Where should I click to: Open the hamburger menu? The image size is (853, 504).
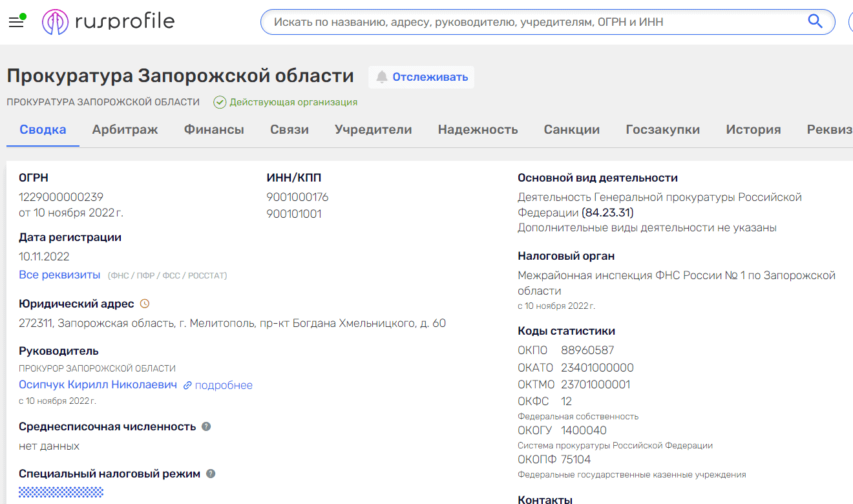click(16, 21)
